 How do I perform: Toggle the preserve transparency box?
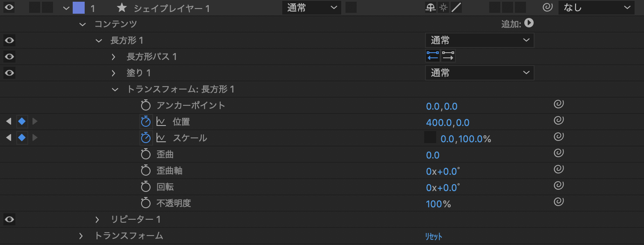[351, 7]
